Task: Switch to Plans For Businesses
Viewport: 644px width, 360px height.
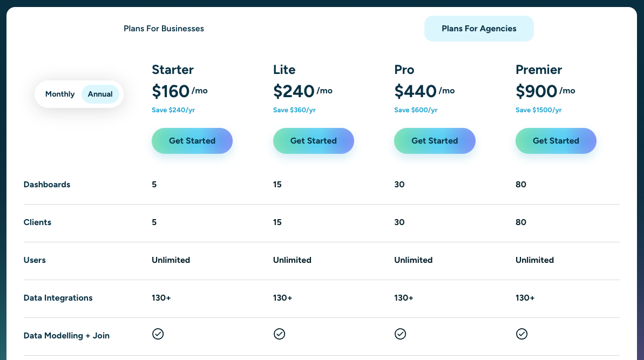Action: click(x=164, y=28)
